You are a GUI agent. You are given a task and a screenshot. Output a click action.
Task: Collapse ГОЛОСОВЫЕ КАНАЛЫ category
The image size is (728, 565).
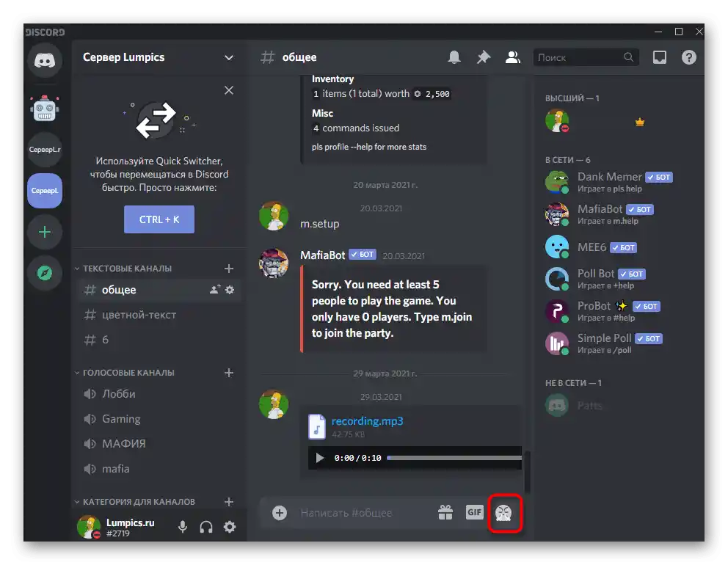click(x=125, y=373)
